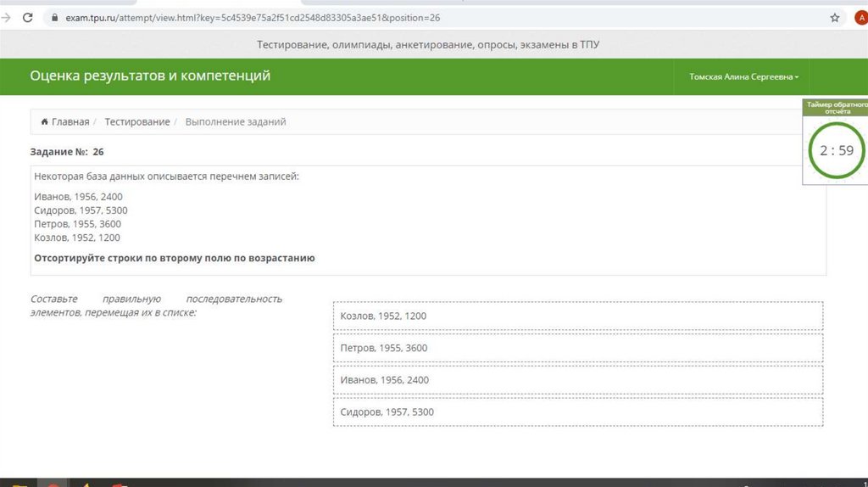
Task: Click the forward navigation arrow
Action: [x=6, y=18]
